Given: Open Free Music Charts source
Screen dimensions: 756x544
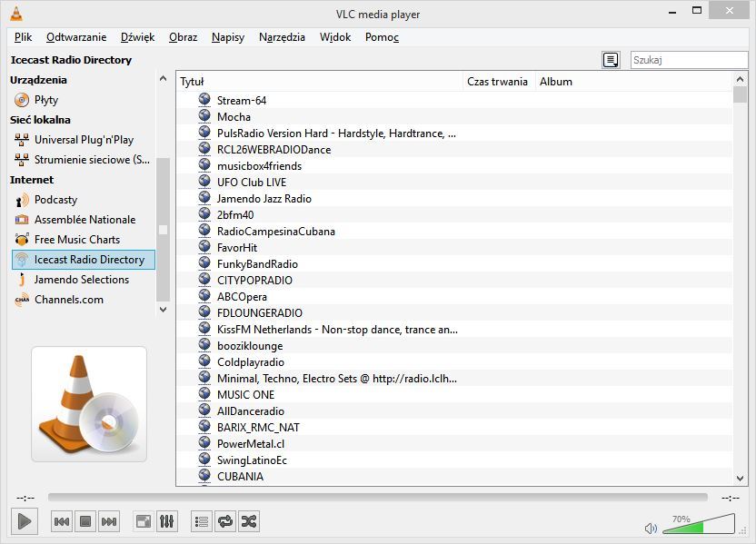Looking at the screenshot, I should (x=83, y=240).
